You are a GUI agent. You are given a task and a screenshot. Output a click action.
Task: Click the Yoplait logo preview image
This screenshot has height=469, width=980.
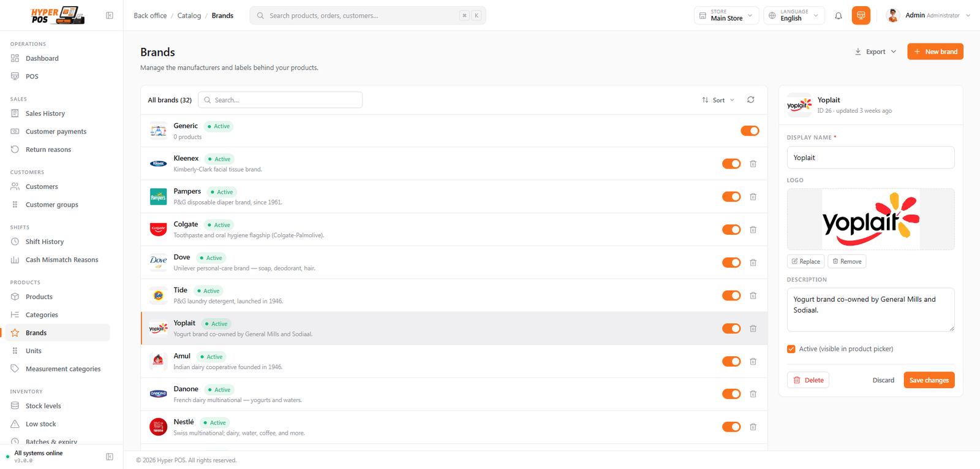coord(870,219)
